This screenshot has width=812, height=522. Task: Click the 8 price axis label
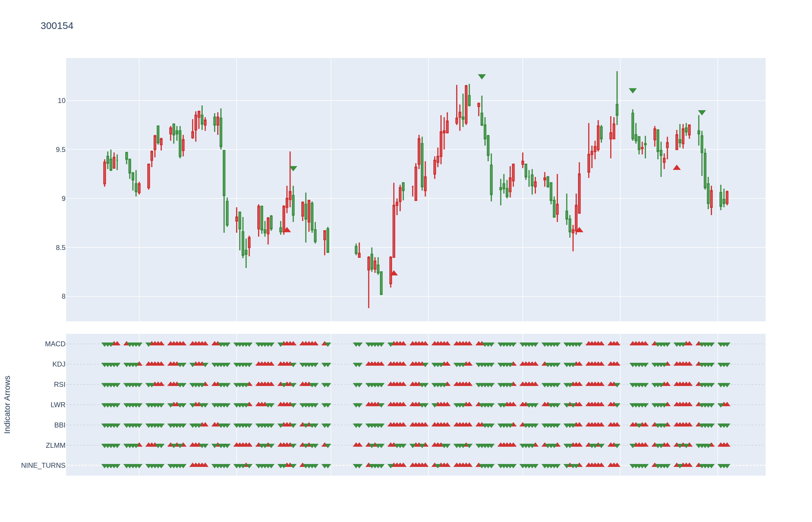64,297
